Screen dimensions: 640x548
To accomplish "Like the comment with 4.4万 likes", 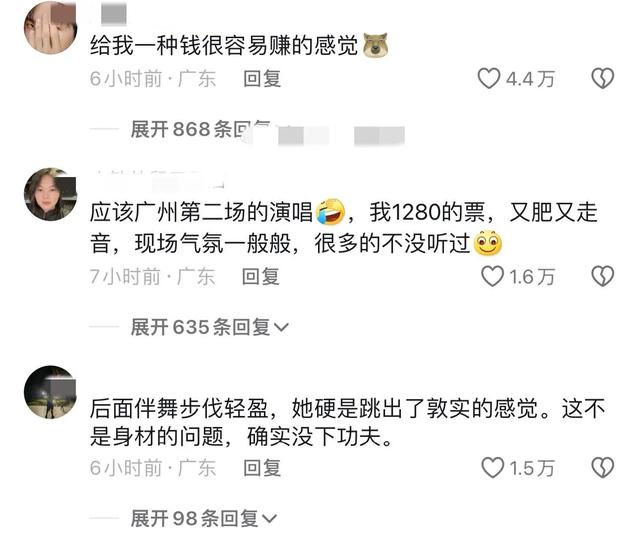I will click(489, 78).
